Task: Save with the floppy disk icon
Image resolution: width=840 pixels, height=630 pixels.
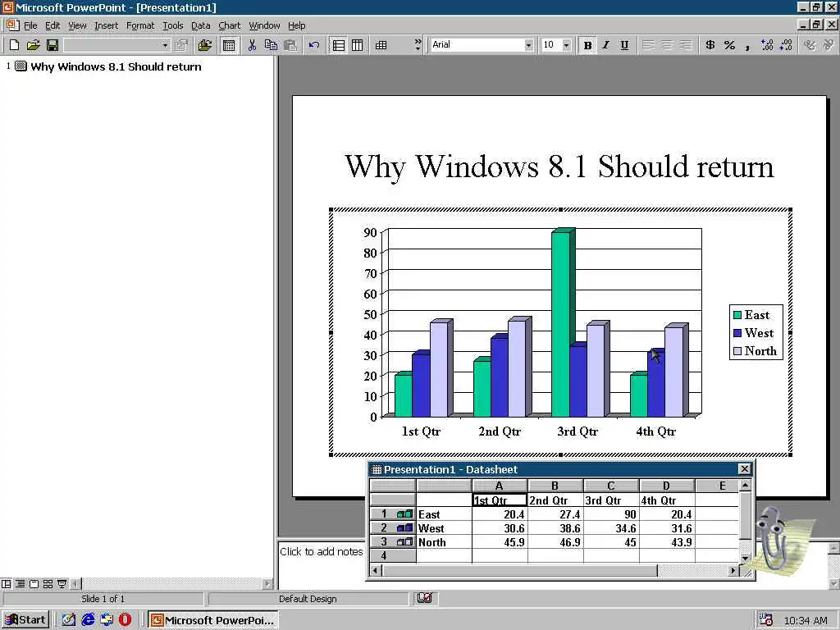Action: 52,45
